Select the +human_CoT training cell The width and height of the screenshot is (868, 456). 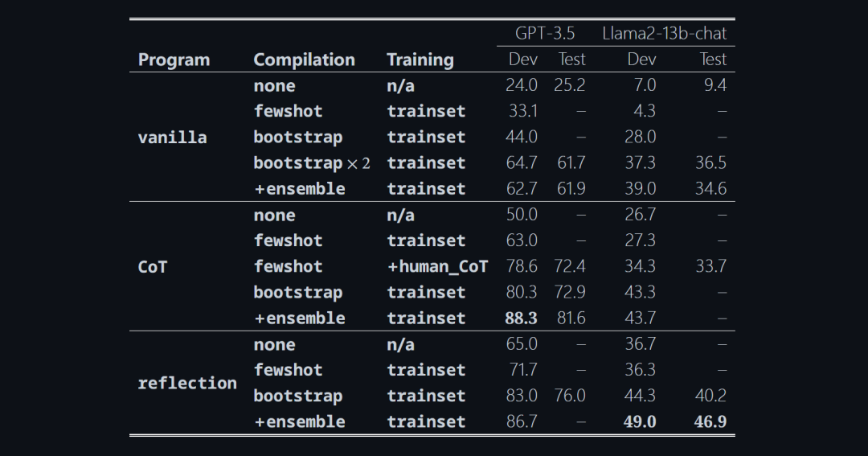(x=437, y=266)
